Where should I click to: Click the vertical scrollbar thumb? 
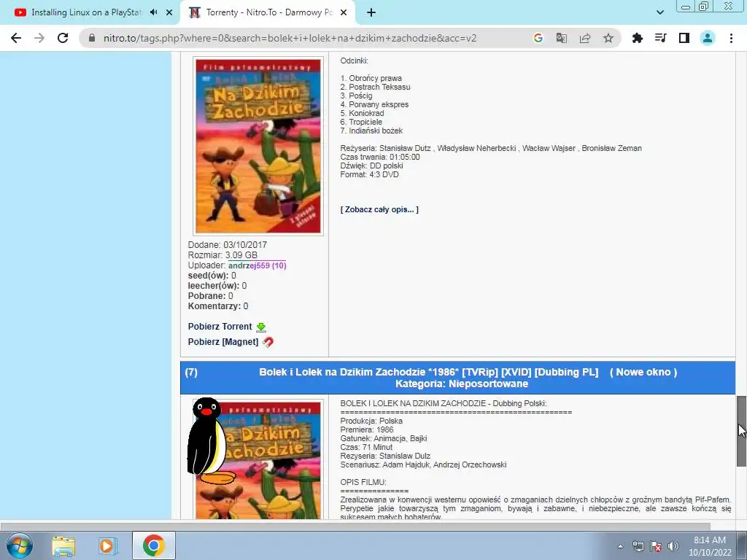pos(741,431)
